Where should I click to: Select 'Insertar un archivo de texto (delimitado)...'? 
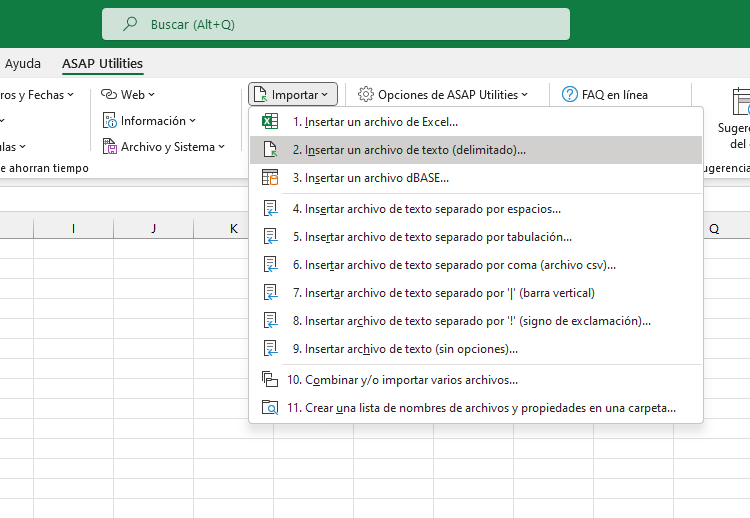(x=476, y=150)
